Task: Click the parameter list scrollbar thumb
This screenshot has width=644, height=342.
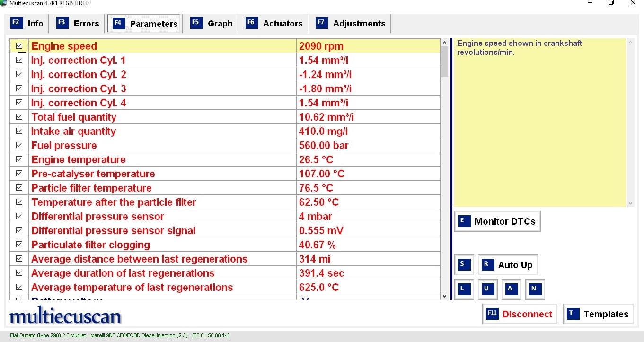Action: tap(444, 61)
